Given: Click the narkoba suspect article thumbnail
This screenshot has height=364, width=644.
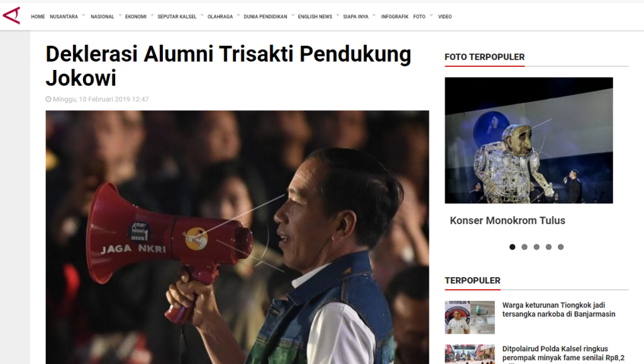Looking at the screenshot, I should 470,317.
